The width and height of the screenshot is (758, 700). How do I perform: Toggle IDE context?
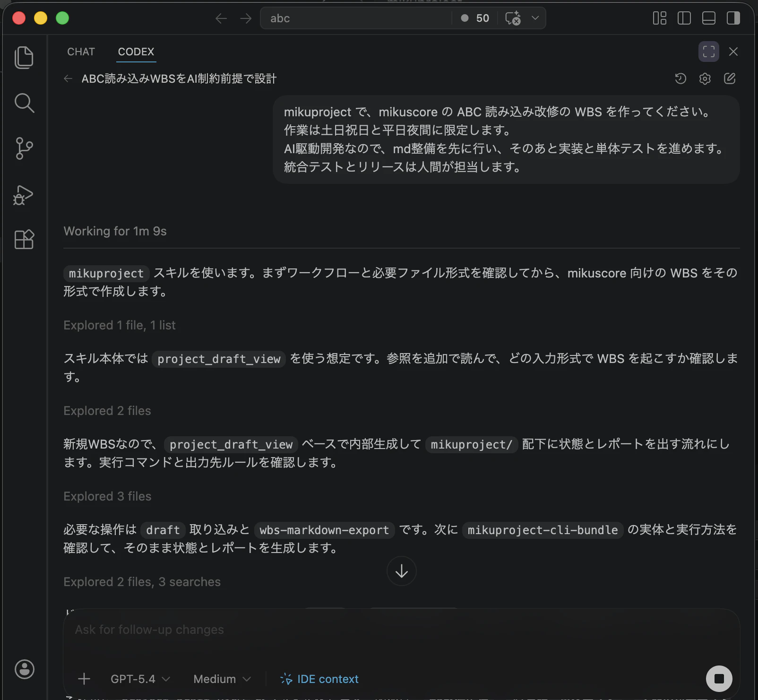tap(319, 679)
